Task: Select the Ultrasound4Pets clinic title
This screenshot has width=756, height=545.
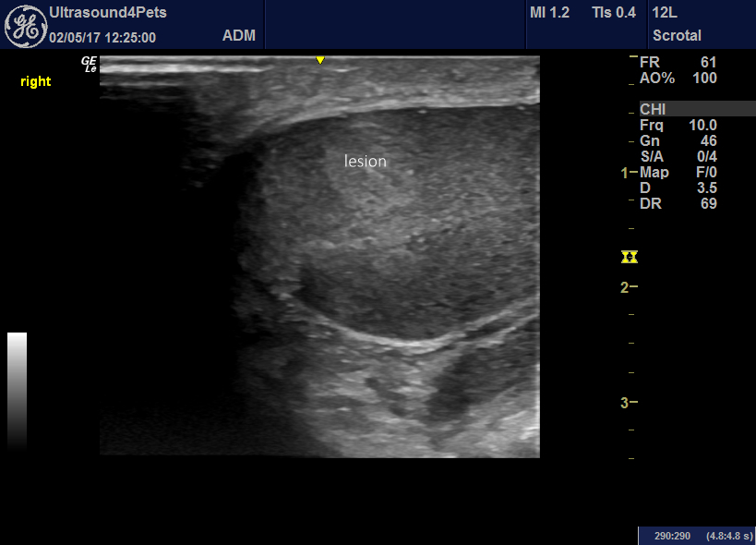Action: point(110,13)
